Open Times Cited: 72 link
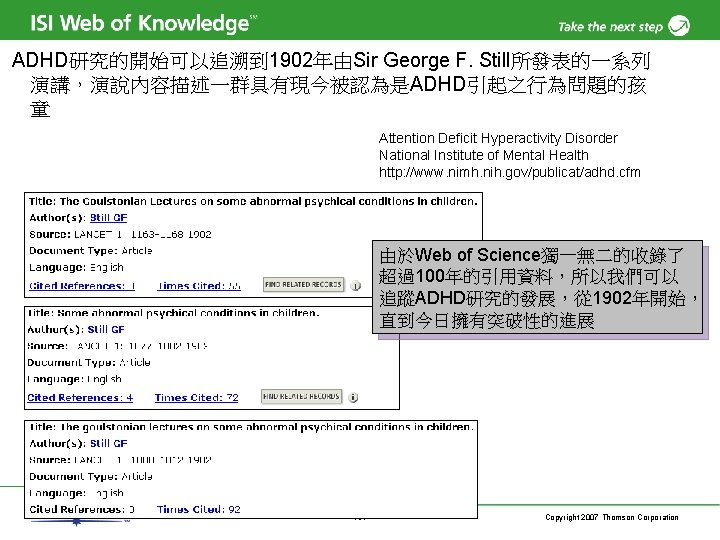Image resolution: width=720 pixels, height=540 pixels. 197,398
